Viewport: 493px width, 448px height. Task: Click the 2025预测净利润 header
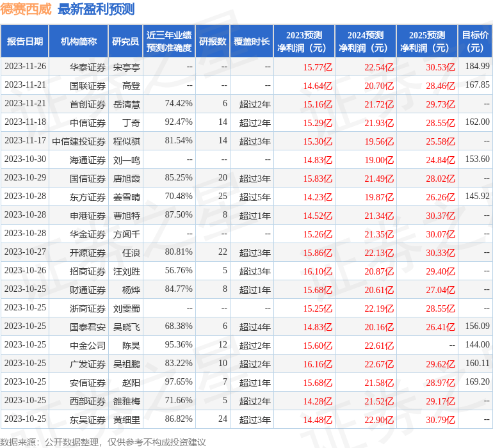pos(427,41)
